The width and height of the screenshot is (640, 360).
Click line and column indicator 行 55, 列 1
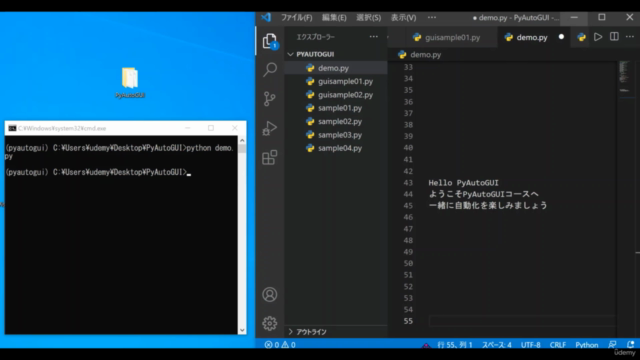coord(454,344)
